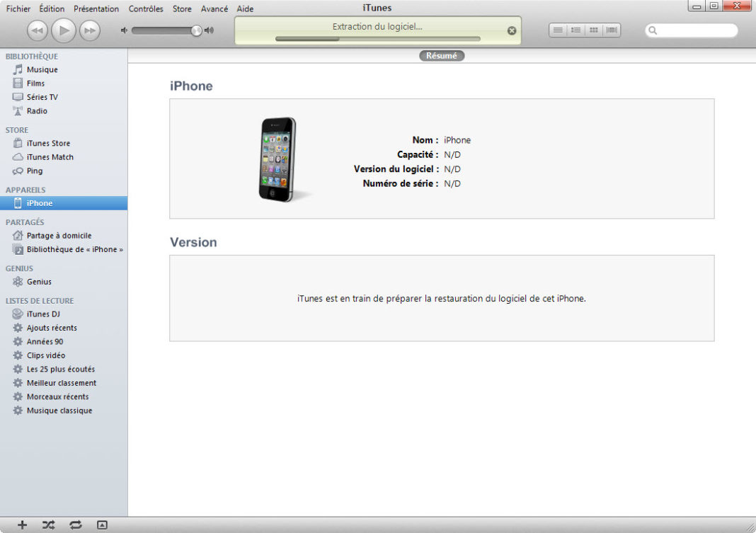Click the previous track rewind button
Image resolution: width=756 pixels, height=533 pixels.
click(x=37, y=30)
